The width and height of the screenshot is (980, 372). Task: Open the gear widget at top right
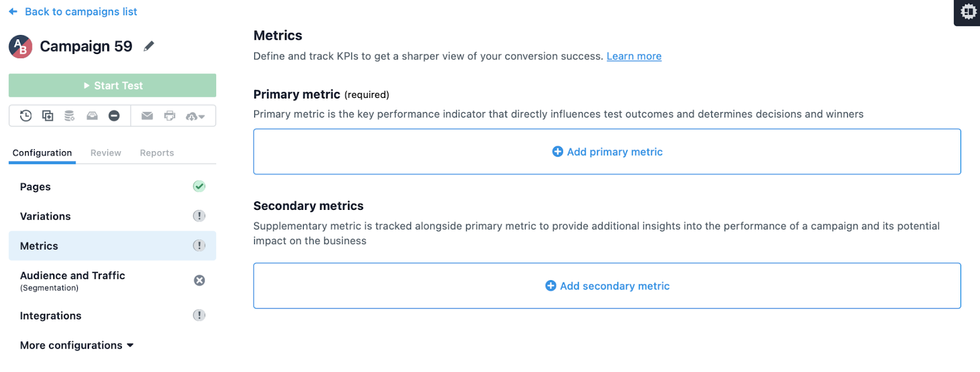coord(968,12)
